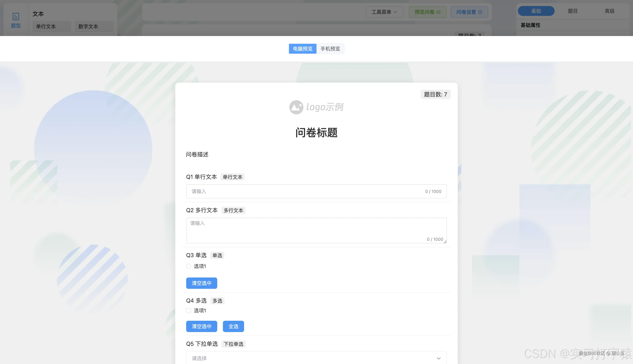Check the 选项1 checkbox in Q4

pos(188,310)
